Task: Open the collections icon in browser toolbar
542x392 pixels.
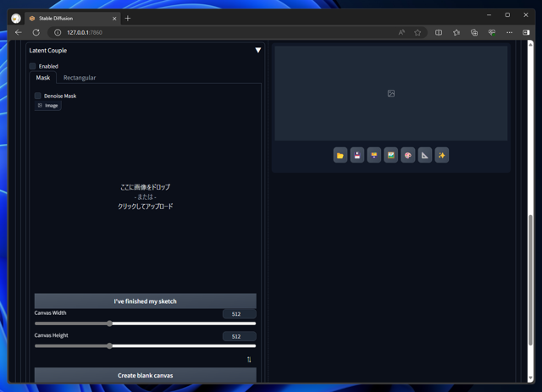Action: click(x=474, y=32)
